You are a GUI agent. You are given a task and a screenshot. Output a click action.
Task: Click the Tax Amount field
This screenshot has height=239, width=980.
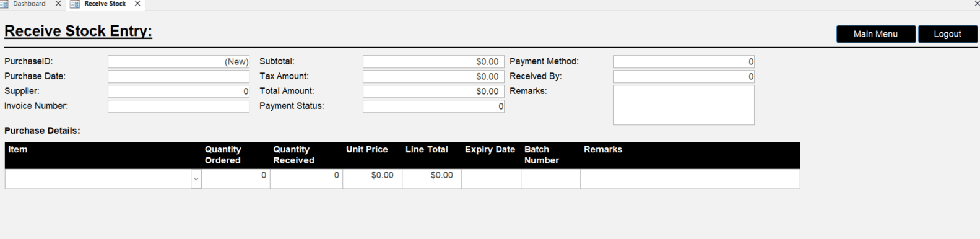[433, 77]
